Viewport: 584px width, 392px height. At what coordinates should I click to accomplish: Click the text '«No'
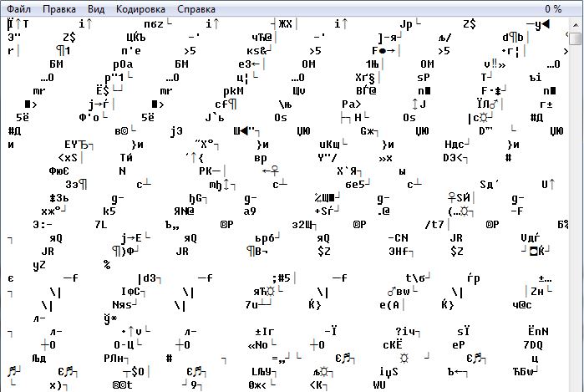point(258,346)
